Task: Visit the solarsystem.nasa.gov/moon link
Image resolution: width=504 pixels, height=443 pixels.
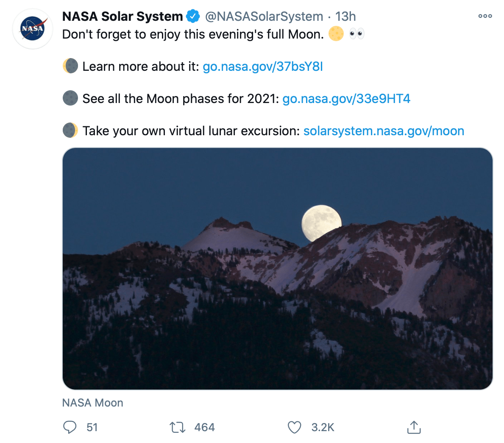Action: 384,131
